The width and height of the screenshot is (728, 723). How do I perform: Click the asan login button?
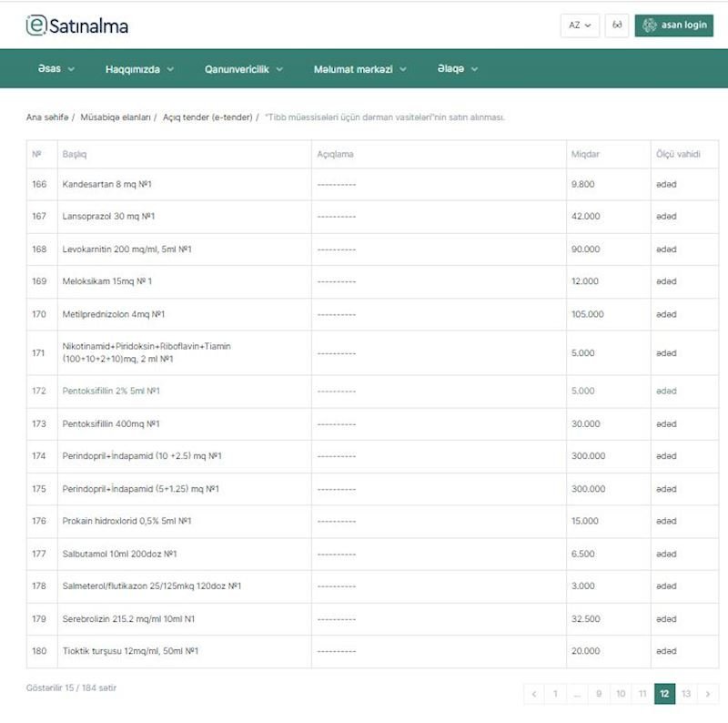[673, 25]
